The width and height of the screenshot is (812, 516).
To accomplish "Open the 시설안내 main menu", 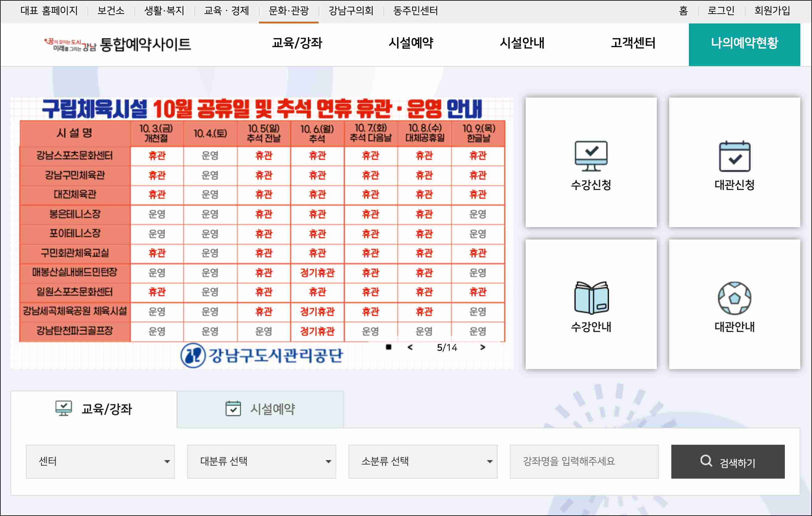I will pos(522,43).
